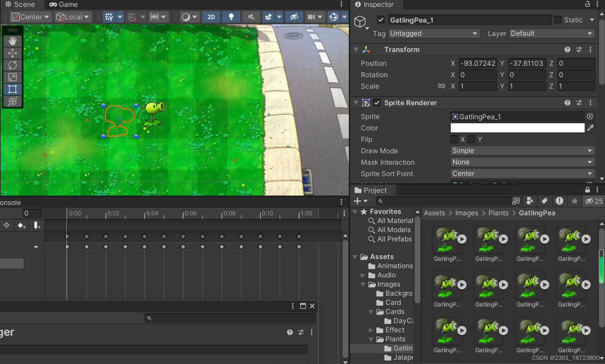Click the white Color swatch
This screenshot has width=605, height=364.
517,128
